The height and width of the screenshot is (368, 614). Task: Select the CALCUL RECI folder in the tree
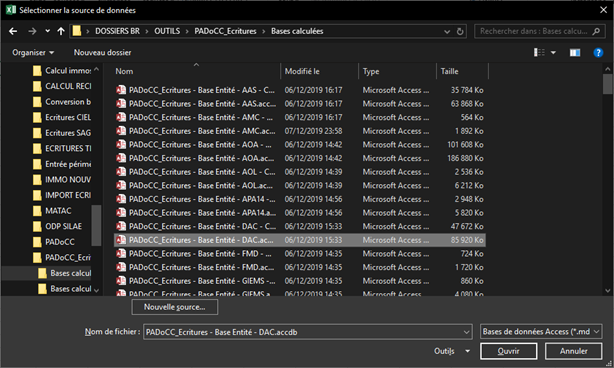(x=62, y=86)
